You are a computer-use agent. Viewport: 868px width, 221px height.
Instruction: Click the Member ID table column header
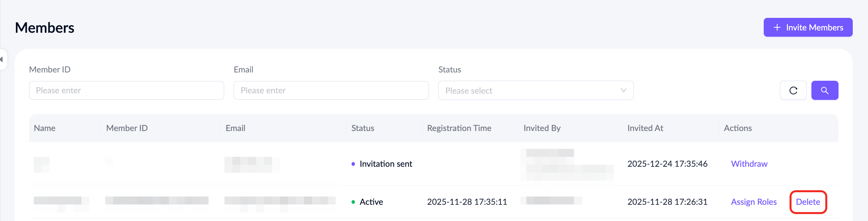click(x=127, y=128)
